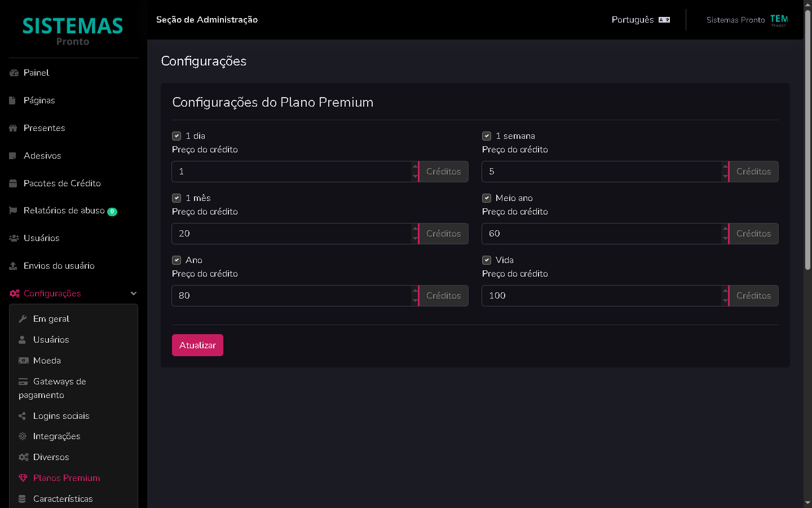Collapse the Configurações sidebar menu chevron
Viewport: 812px width, 508px height.
coord(134,294)
